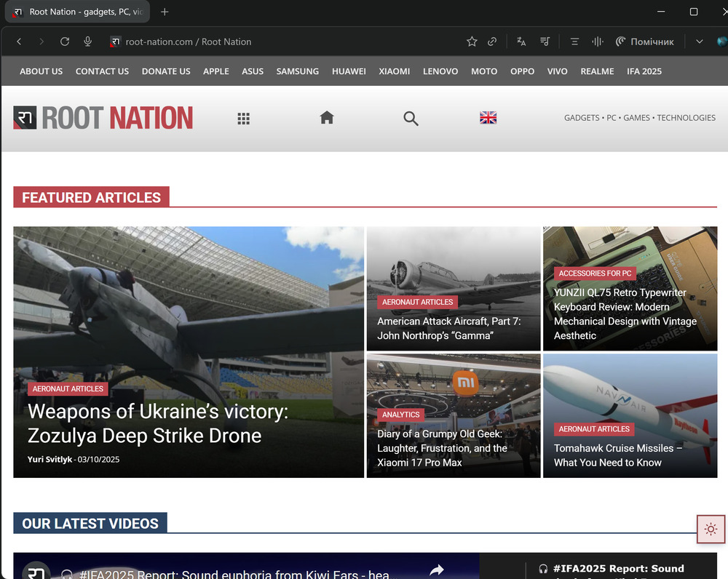Open the IFA 2025 menu item
This screenshot has width=728, height=579.
click(x=644, y=71)
